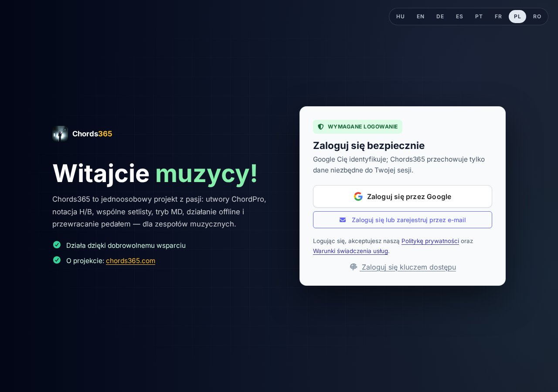Click the WYMAGANE LOGOWANIE badge

357,127
